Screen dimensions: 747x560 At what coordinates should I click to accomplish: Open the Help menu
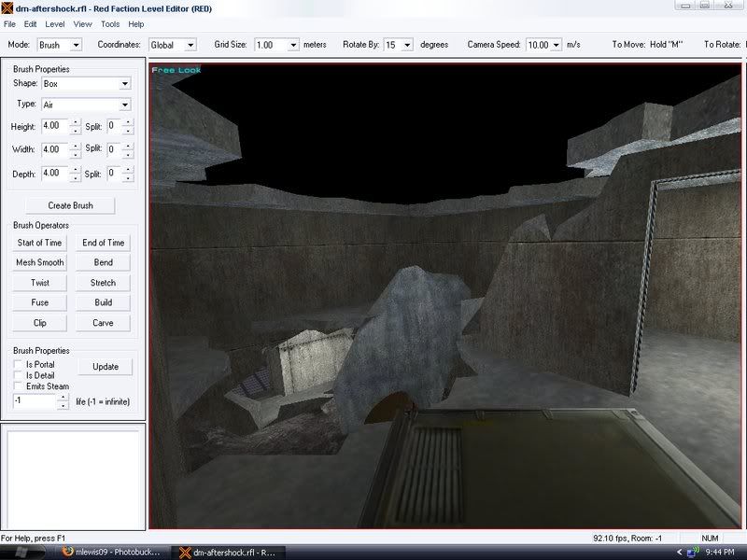[135, 24]
